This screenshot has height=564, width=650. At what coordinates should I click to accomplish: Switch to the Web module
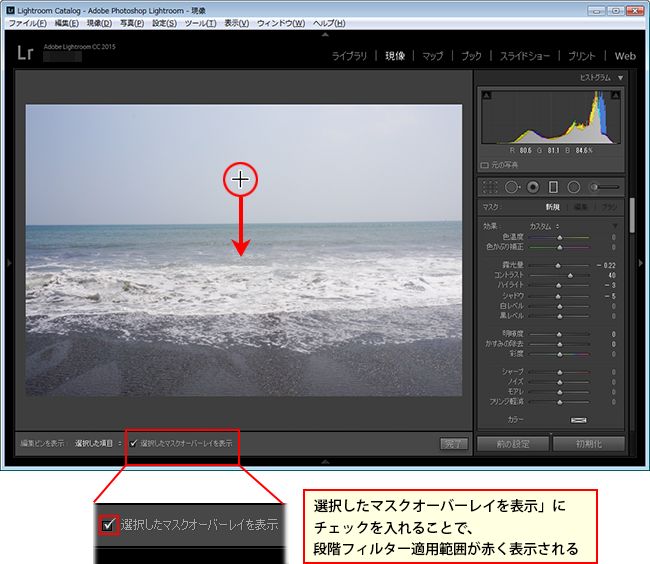(625, 56)
